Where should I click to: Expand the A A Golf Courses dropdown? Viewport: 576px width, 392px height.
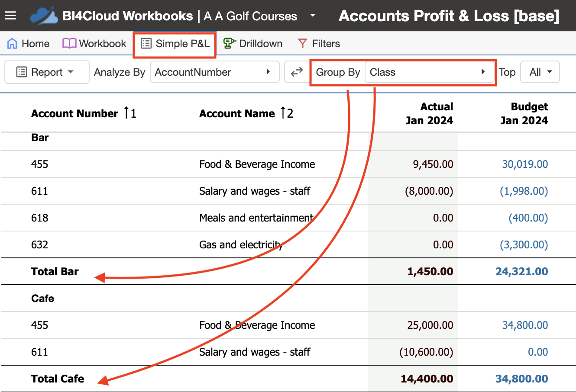click(x=313, y=16)
